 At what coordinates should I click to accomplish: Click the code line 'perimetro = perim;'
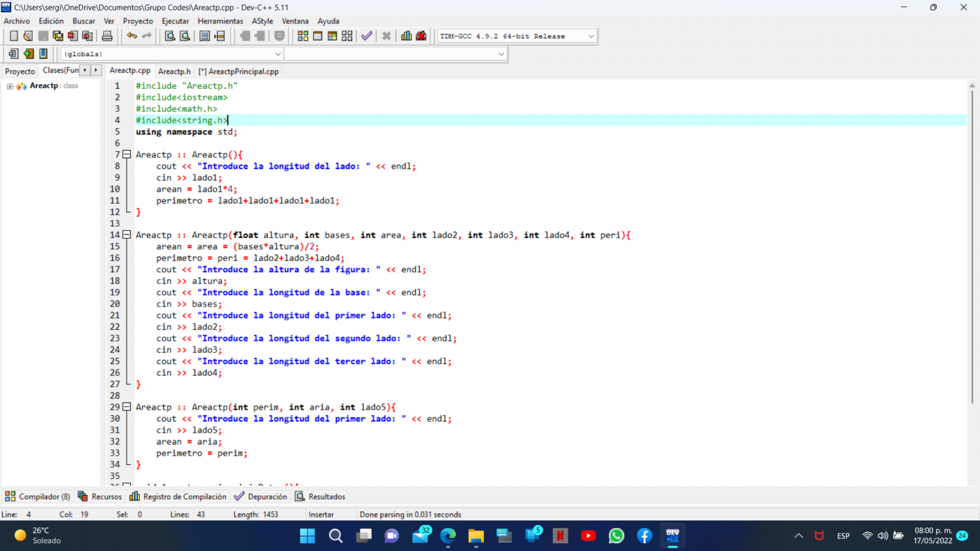(x=202, y=453)
